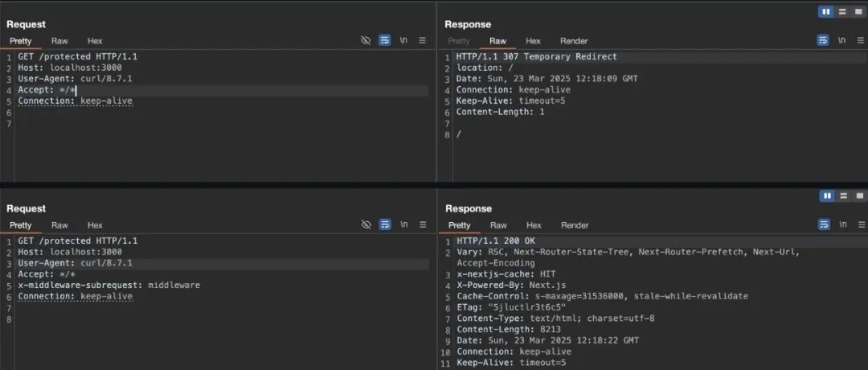Screen dimensions: 868x370
Task: Toggle \n newline display in top Request panel
Action: [403, 40]
